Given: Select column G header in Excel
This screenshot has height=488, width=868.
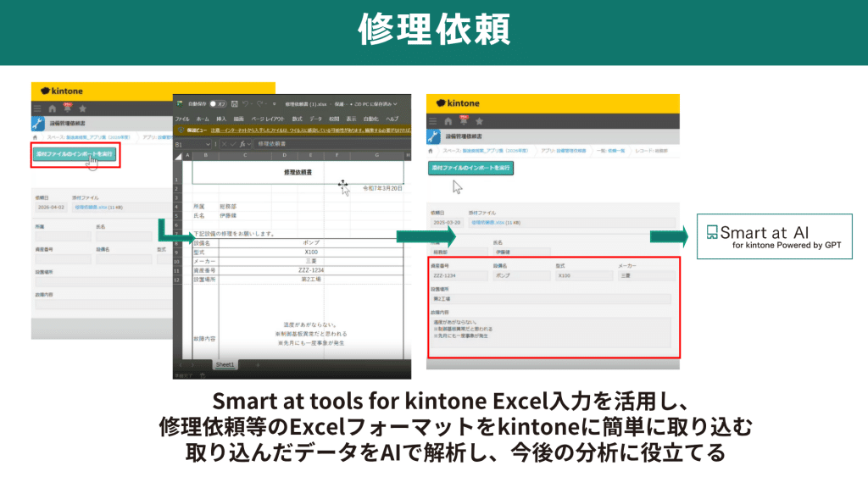Looking at the screenshot, I should point(377,156).
